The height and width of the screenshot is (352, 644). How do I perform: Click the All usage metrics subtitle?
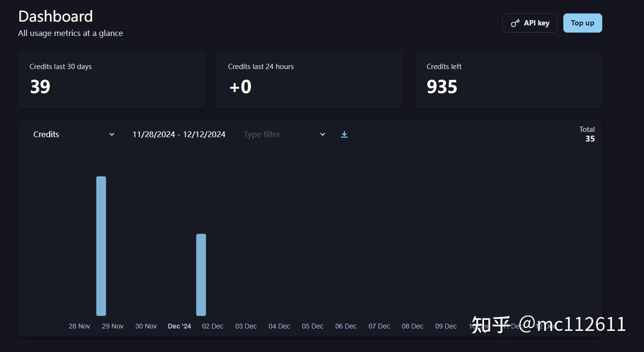click(x=70, y=33)
